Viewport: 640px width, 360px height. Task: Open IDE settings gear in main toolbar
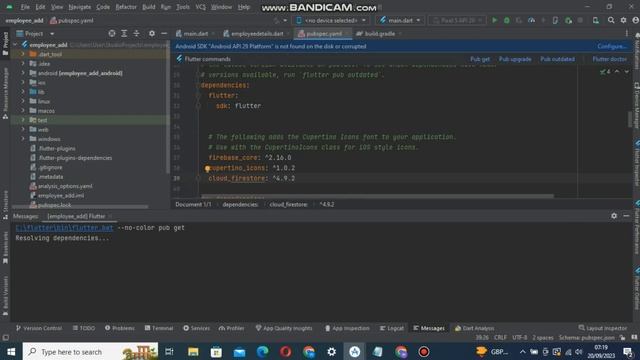click(623, 20)
